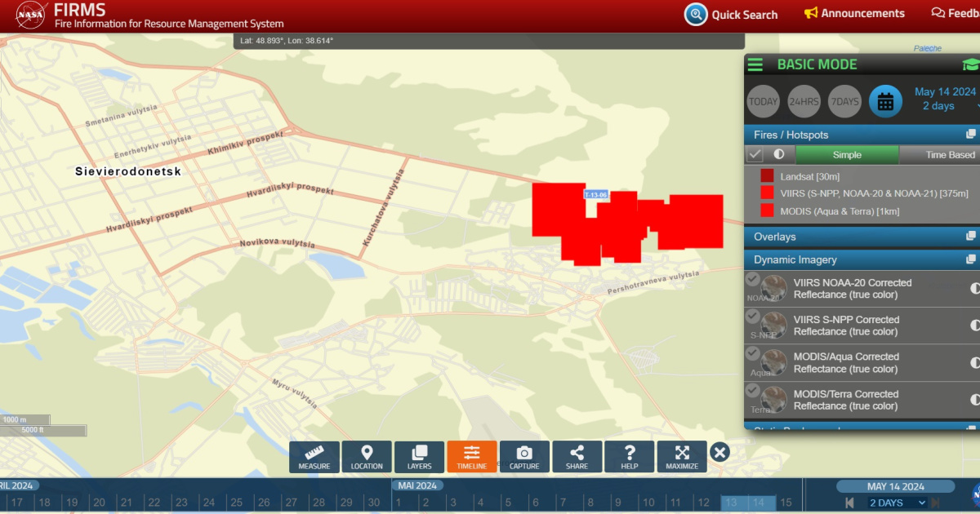
Task: Enable MODIS/Terra Corrected Reflectance layer
Action: tap(752, 390)
